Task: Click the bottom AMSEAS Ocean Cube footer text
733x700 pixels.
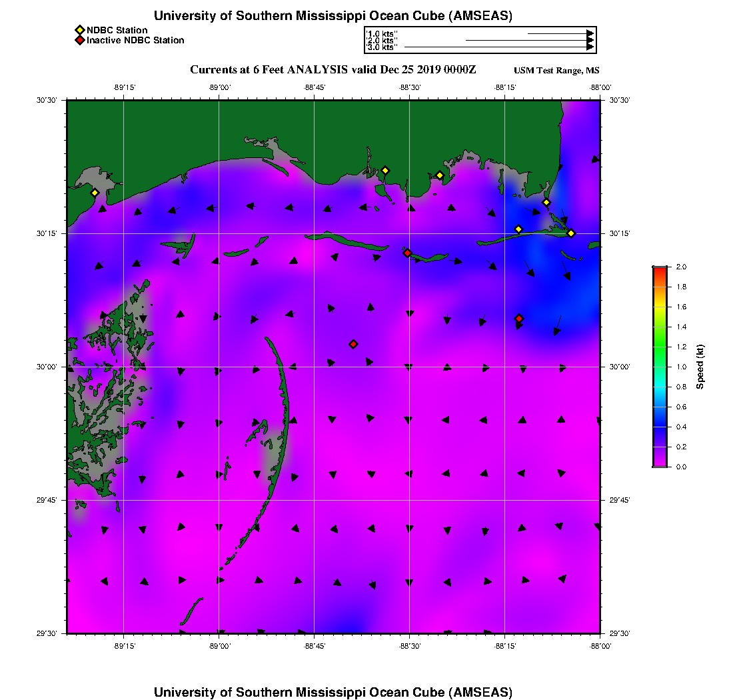Action: [333, 692]
